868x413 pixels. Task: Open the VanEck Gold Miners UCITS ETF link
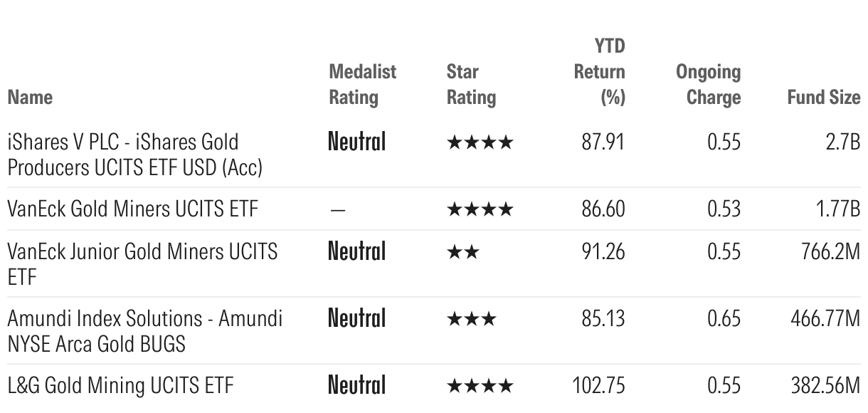(132, 209)
